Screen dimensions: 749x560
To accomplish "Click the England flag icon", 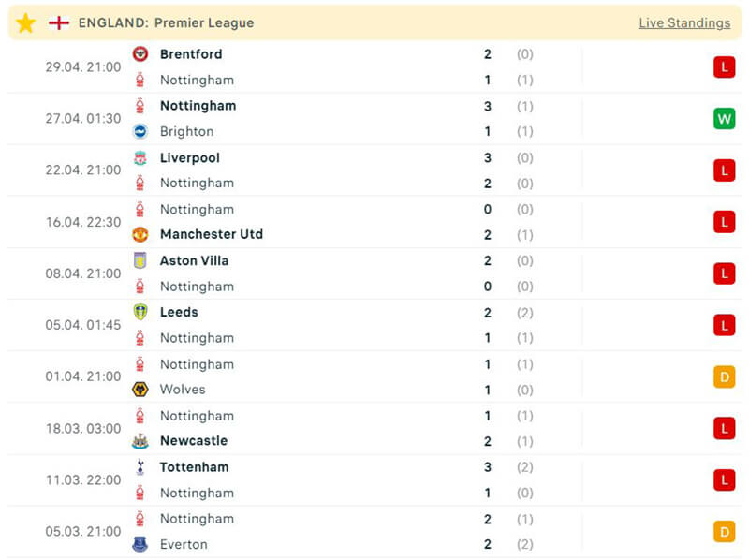I will click(x=59, y=22).
